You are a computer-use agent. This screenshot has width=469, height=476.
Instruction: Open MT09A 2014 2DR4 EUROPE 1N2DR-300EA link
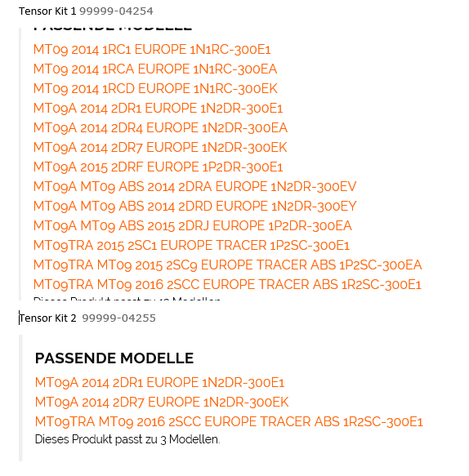pyautogui.click(x=160, y=128)
